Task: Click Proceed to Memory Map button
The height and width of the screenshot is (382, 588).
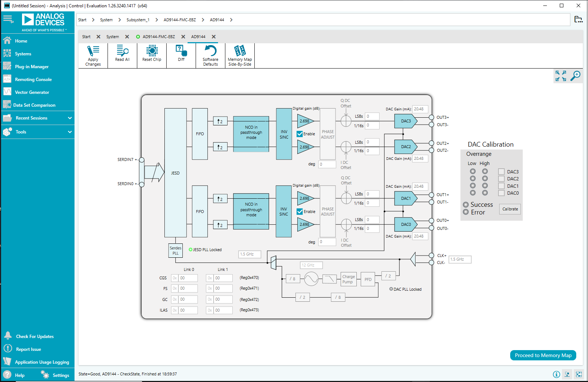Action: click(543, 355)
